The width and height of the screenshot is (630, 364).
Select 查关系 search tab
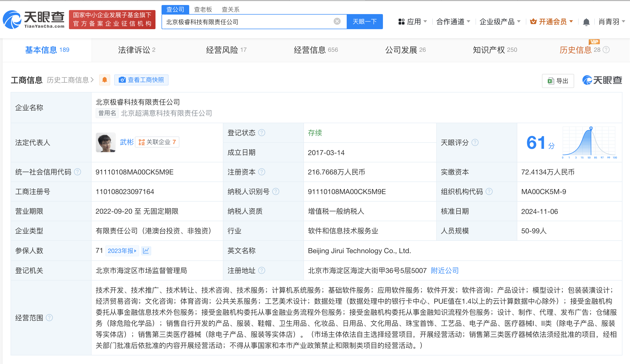click(x=231, y=10)
